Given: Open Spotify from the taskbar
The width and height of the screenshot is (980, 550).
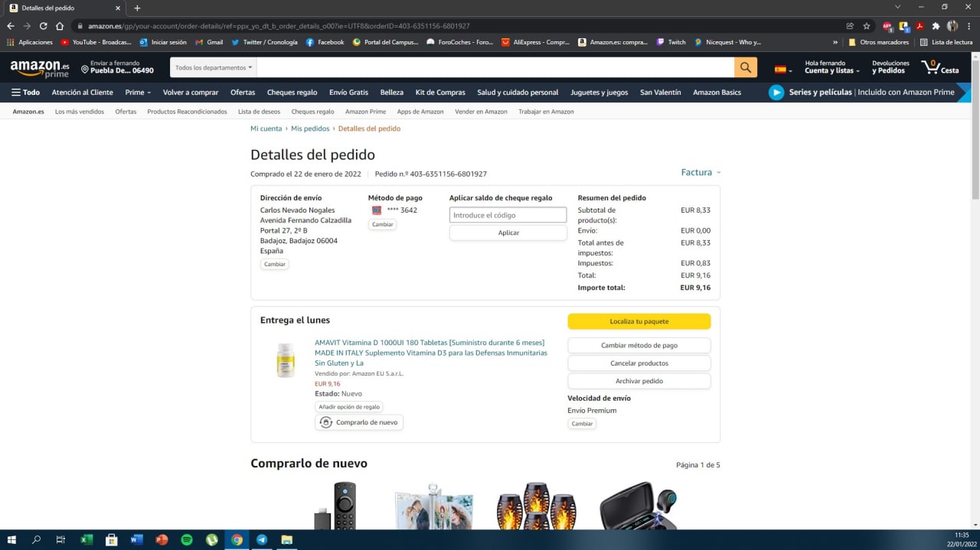Looking at the screenshot, I should (187, 539).
